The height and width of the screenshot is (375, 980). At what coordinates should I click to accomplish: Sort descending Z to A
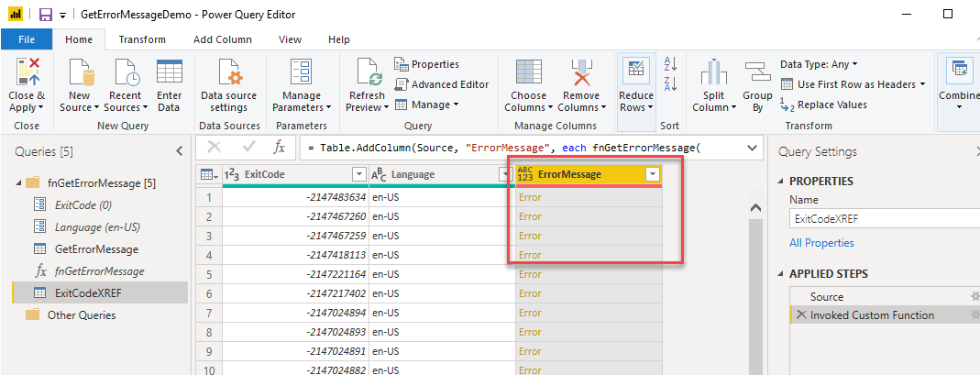pyautogui.click(x=671, y=83)
